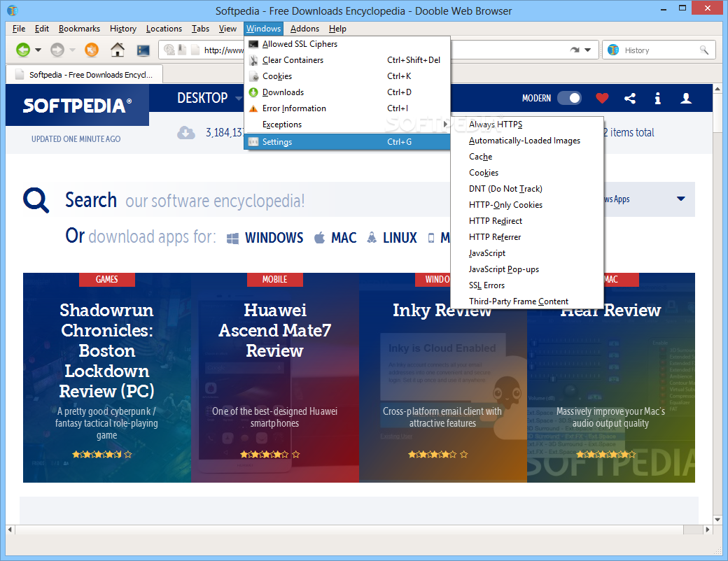Screen dimensions: 728x561
Task: Open the Back button history dropdown arrow
Action: (38, 50)
